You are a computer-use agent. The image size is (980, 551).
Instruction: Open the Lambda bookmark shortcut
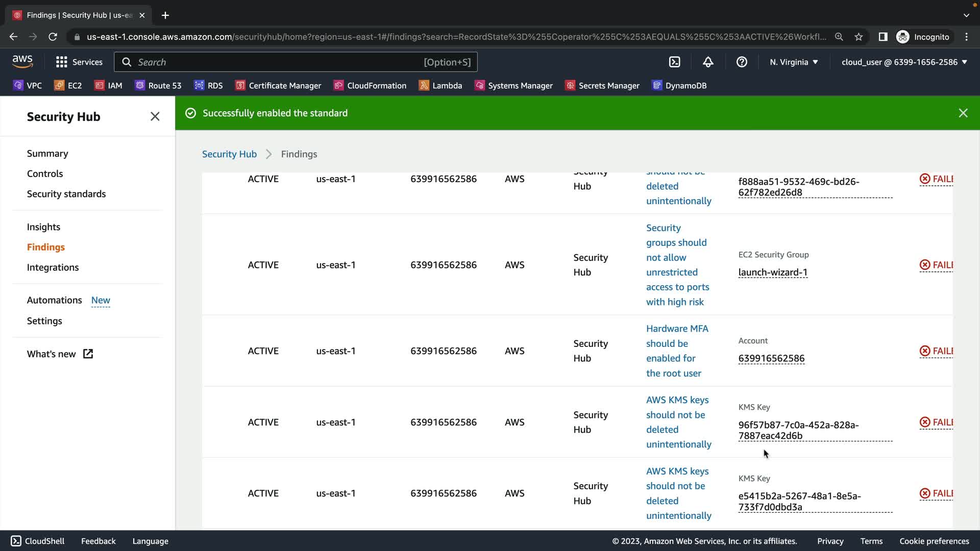(x=440, y=86)
